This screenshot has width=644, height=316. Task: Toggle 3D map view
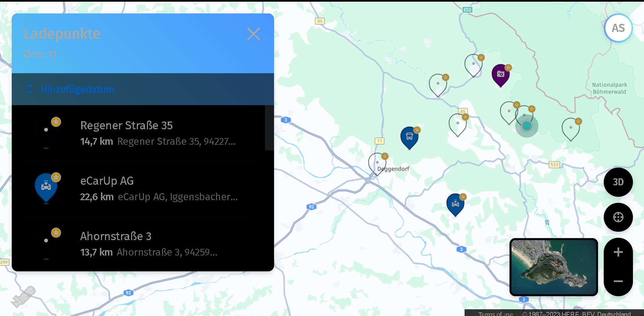(x=618, y=182)
